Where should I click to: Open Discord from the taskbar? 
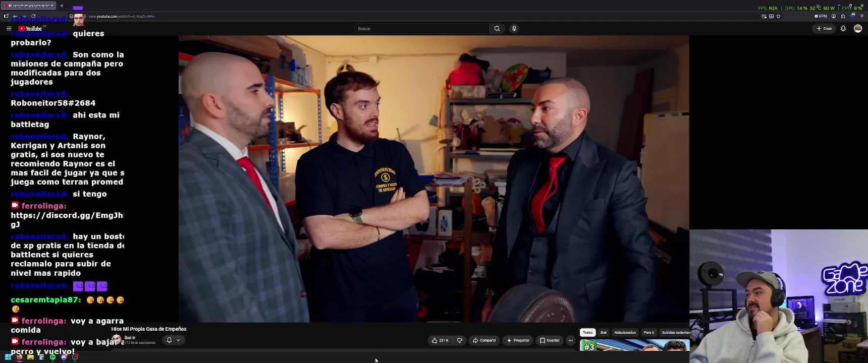(x=64, y=357)
